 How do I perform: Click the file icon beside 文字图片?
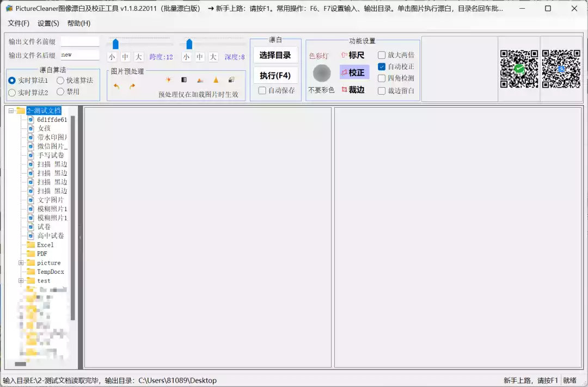click(x=30, y=200)
